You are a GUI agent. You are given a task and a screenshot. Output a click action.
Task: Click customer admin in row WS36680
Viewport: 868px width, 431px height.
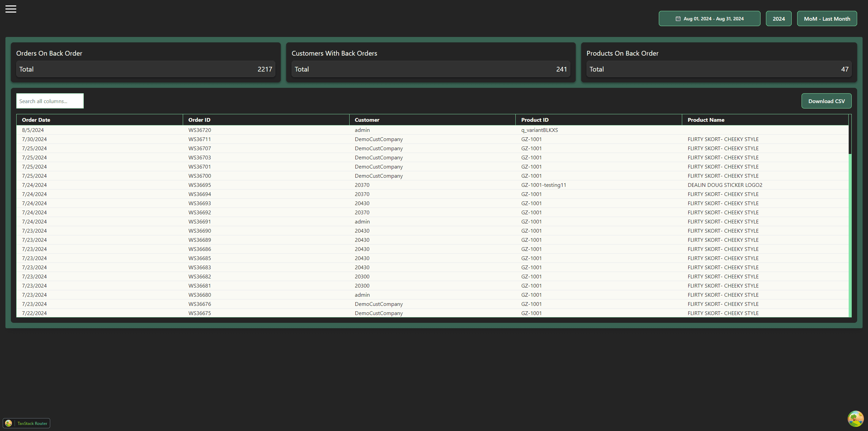tap(362, 295)
